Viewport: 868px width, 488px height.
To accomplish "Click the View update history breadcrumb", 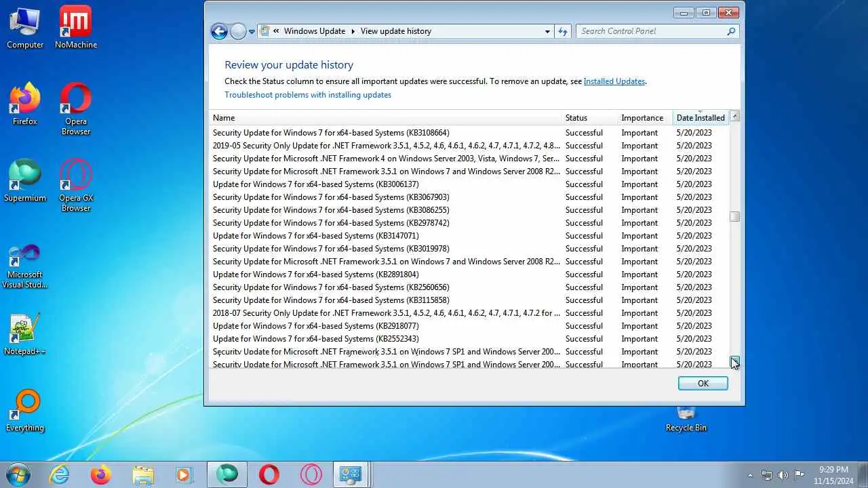I will (396, 31).
